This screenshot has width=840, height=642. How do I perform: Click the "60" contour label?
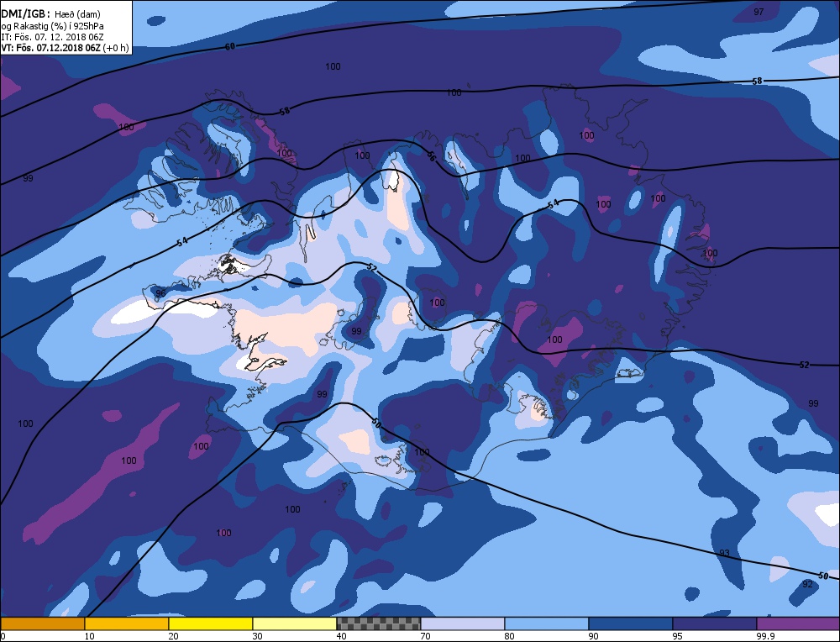(230, 46)
